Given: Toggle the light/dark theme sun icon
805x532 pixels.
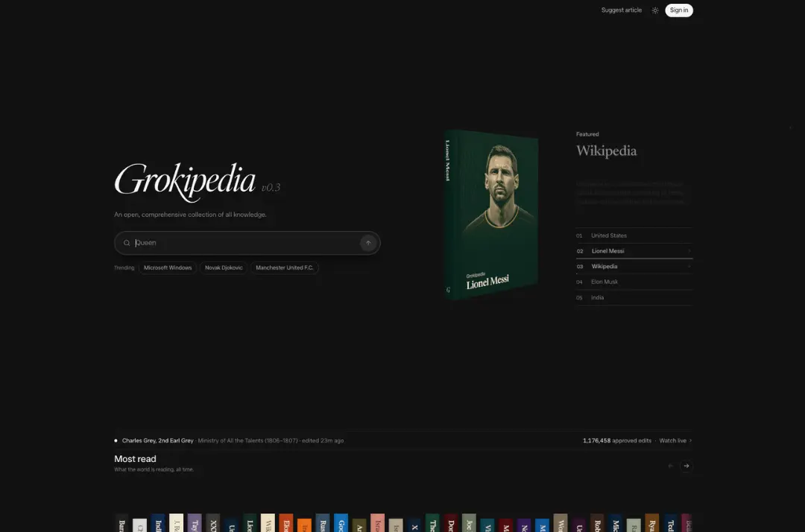Looking at the screenshot, I should point(655,10).
